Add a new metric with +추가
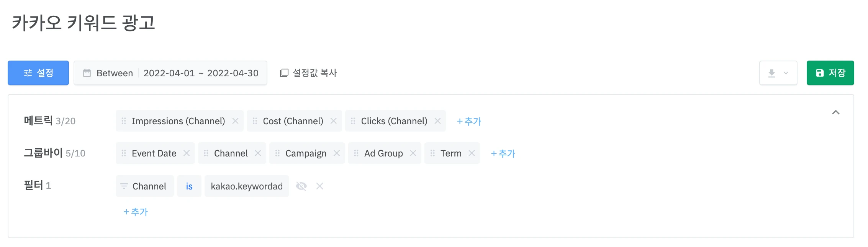 (469, 122)
